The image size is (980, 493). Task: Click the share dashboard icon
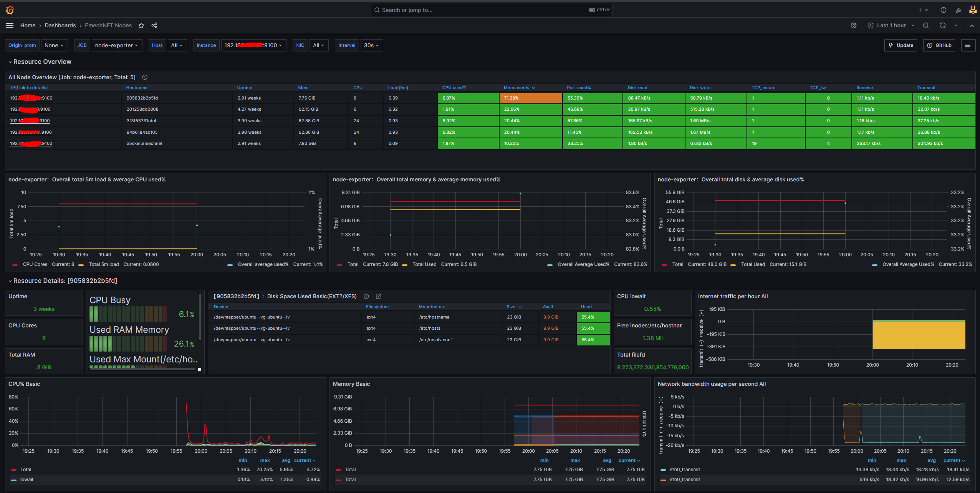154,25
